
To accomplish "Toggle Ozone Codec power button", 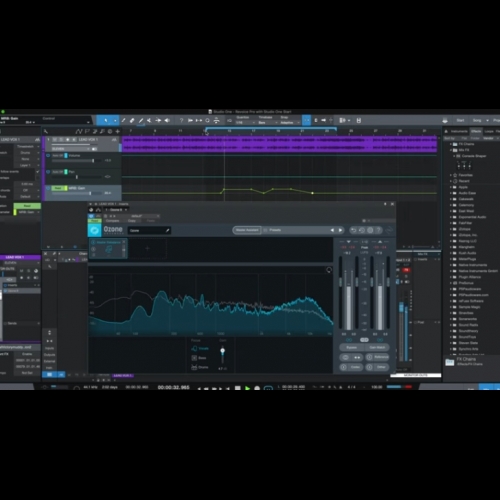I will click(344, 367).
